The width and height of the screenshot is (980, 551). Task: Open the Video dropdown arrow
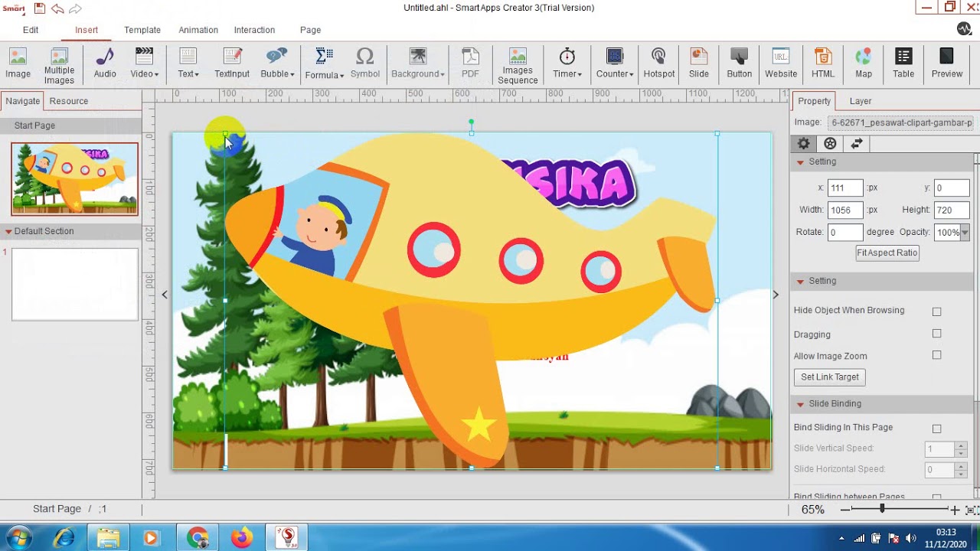tap(156, 74)
